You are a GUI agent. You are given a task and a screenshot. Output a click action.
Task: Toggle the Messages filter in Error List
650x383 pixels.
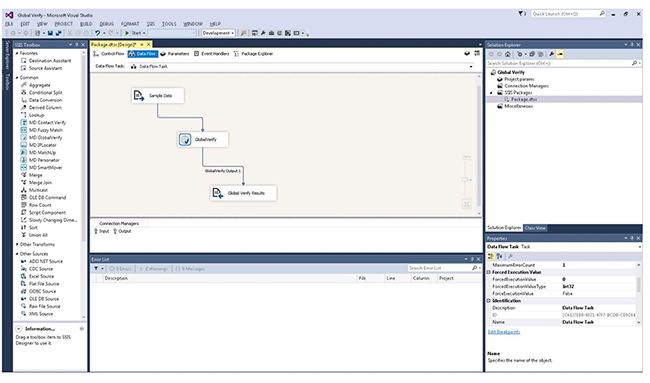[x=190, y=269]
